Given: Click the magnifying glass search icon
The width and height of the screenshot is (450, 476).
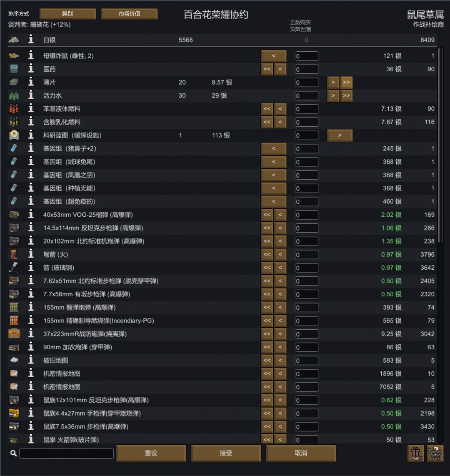Looking at the screenshot, I should pyautogui.click(x=13, y=453).
